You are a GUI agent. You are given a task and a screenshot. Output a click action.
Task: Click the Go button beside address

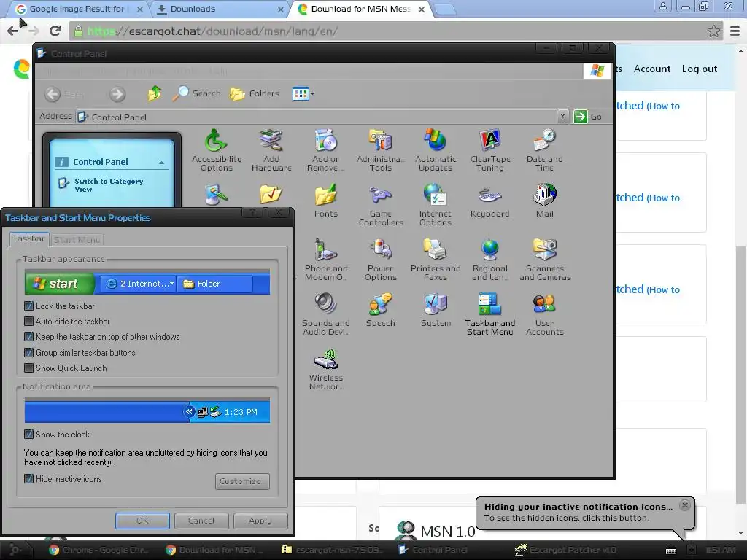pos(588,116)
